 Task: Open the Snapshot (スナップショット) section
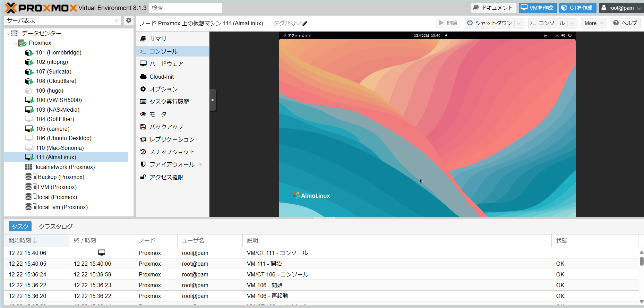pos(172,152)
